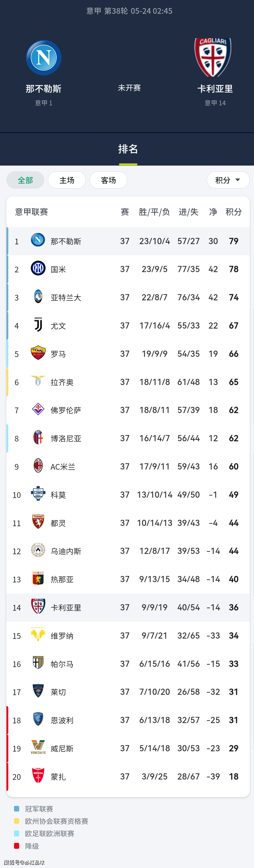Open Inter Milan's logo in the standings

(38, 268)
